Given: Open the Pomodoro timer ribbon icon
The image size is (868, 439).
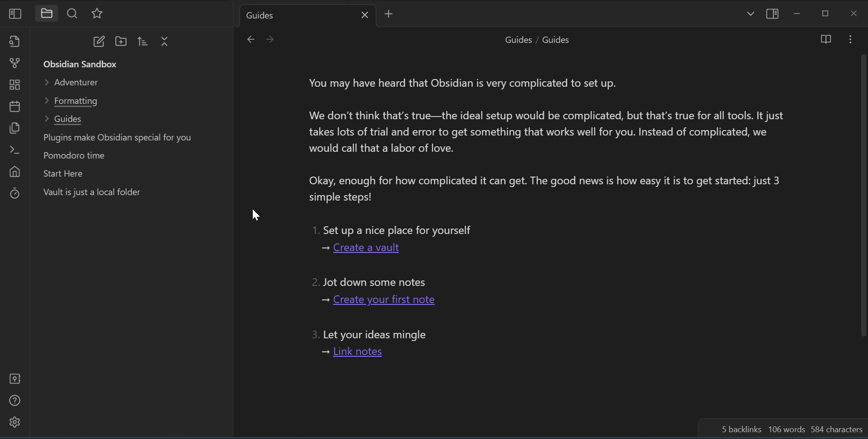Looking at the screenshot, I should click(15, 193).
